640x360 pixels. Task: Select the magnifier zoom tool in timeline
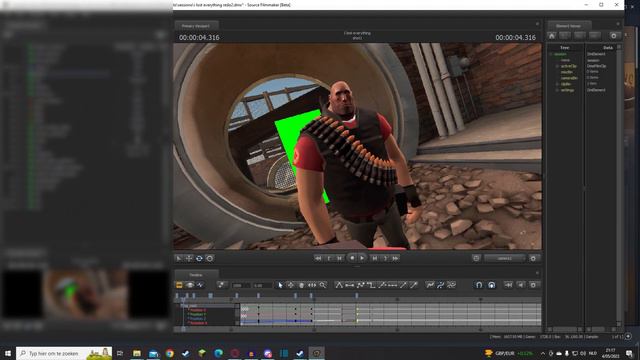tap(323, 285)
